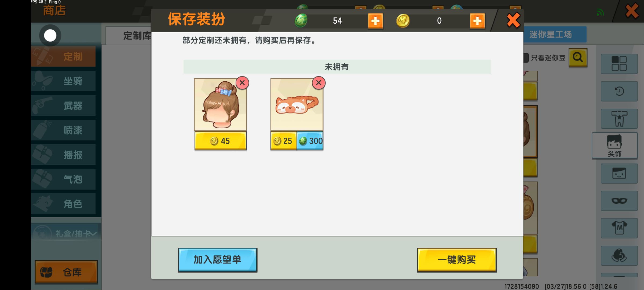Open the history clock icon

coord(619,91)
